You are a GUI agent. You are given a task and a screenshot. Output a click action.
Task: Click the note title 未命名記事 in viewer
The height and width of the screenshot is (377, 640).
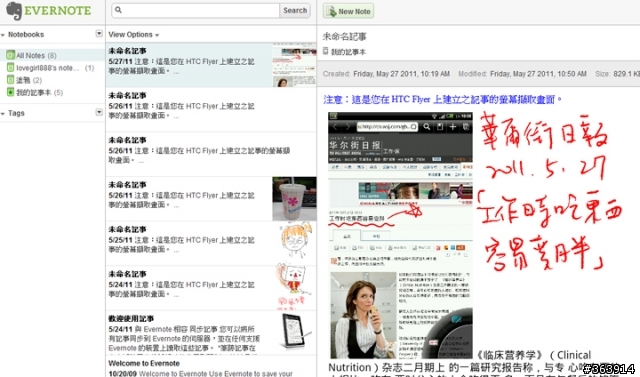(344, 37)
